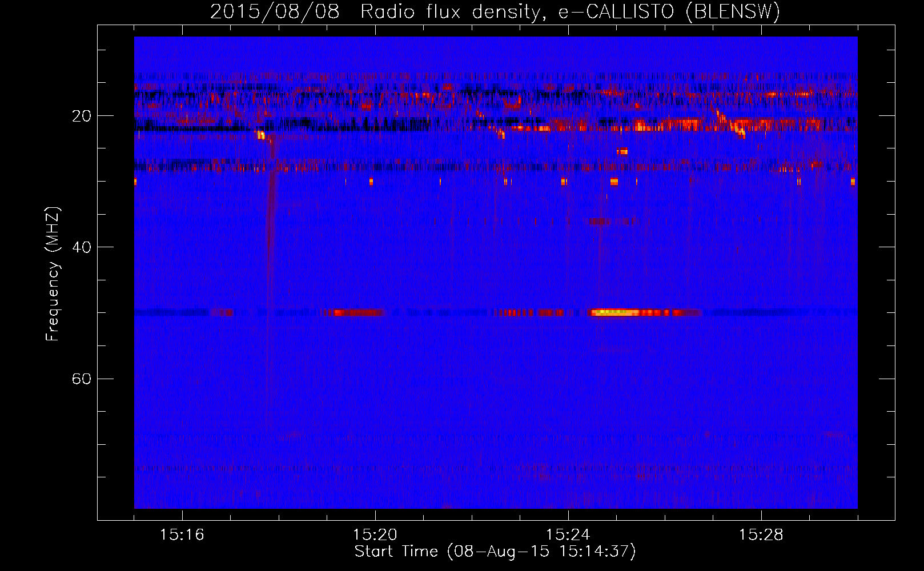Click the frequency tick label '20'
Image resolution: width=924 pixels, height=571 pixels.
pyautogui.click(x=81, y=116)
